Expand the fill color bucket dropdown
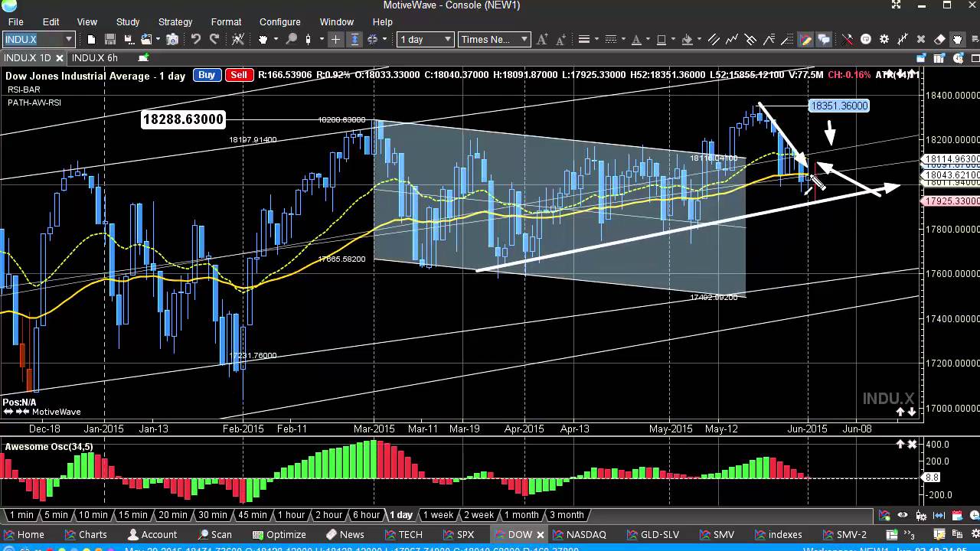The height and width of the screenshot is (551, 980). pyautogui.click(x=700, y=39)
